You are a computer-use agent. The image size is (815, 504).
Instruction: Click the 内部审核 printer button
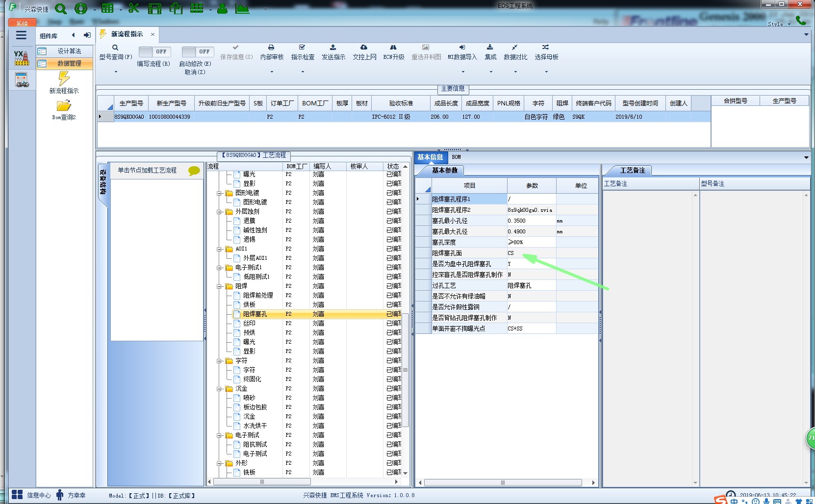coord(272,53)
